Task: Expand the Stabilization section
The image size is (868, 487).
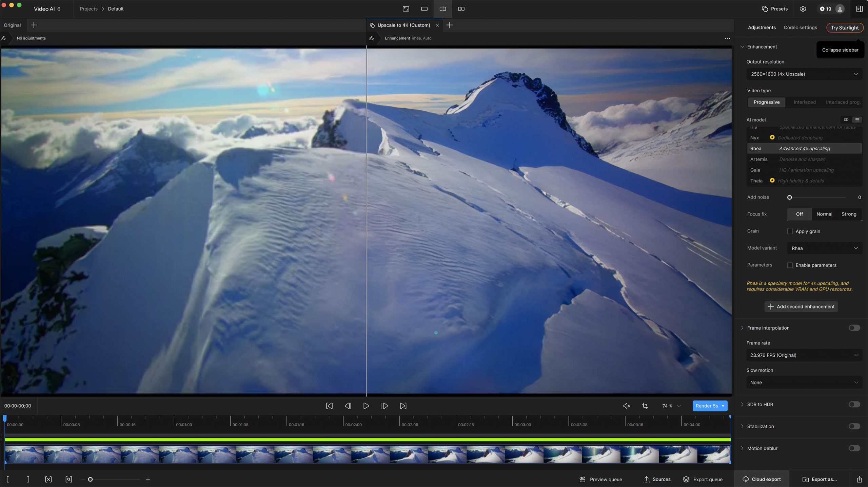Action: coord(742,427)
